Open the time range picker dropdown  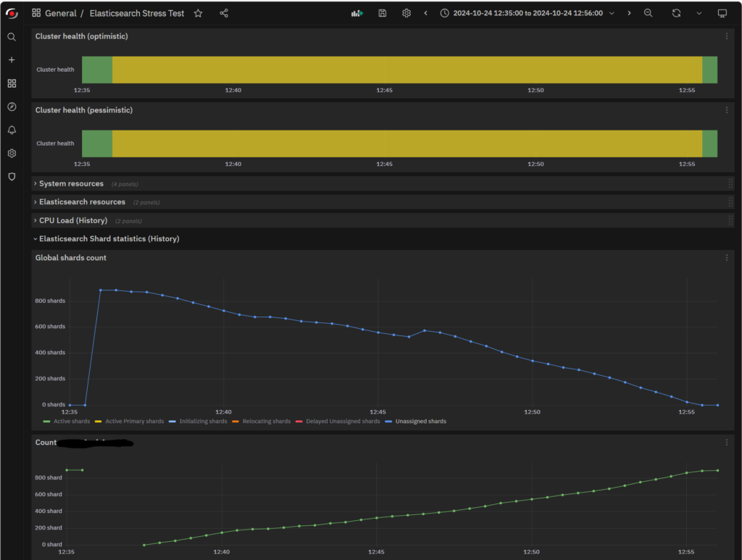[x=528, y=13]
